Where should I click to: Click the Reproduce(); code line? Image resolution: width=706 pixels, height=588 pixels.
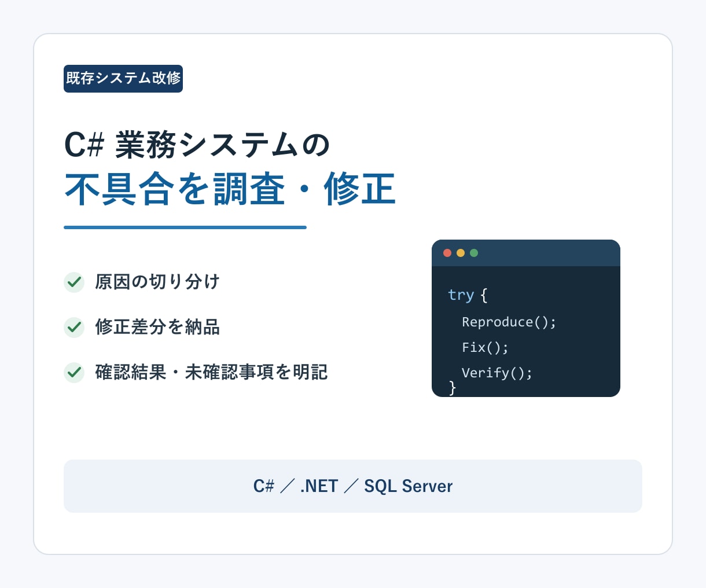click(509, 322)
